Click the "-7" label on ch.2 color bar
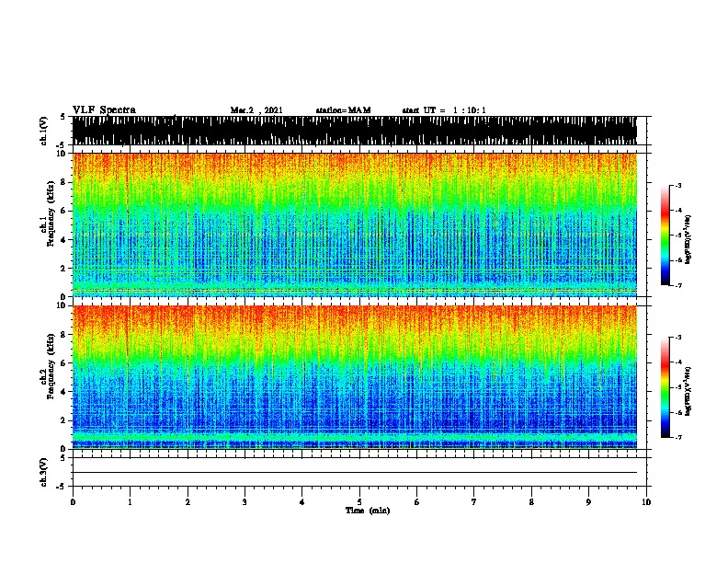 click(x=677, y=437)
